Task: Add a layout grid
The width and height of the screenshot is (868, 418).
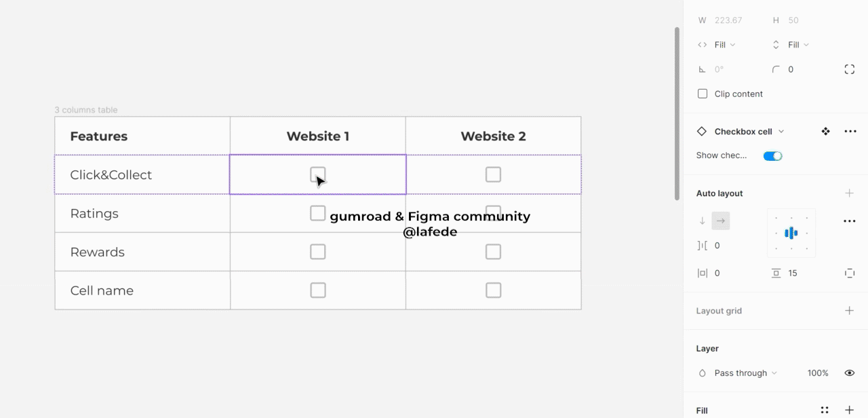Action: 849,311
